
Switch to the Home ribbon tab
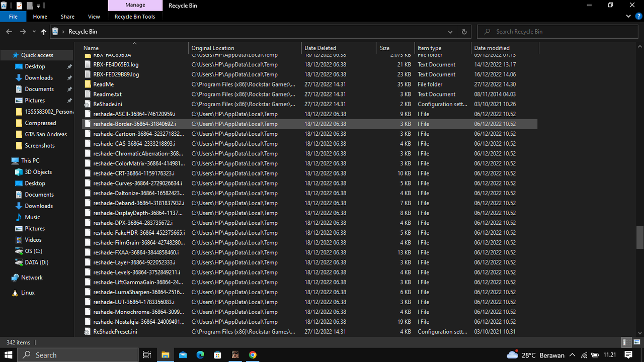pyautogui.click(x=40, y=17)
